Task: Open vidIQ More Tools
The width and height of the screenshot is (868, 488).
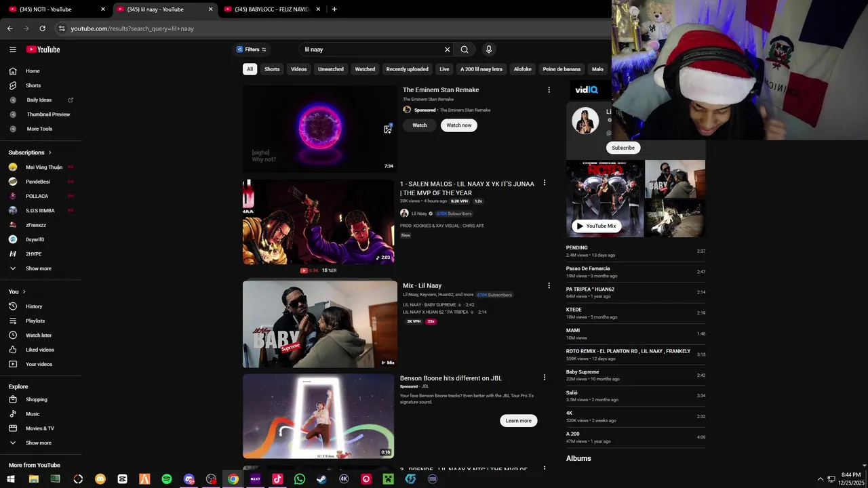Action: click(41, 129)
